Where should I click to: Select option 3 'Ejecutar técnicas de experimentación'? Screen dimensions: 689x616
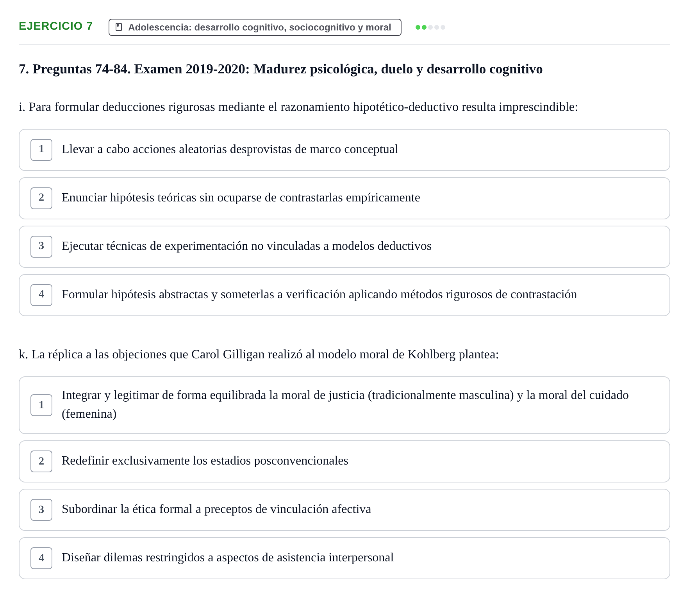[x=344, y=247]
